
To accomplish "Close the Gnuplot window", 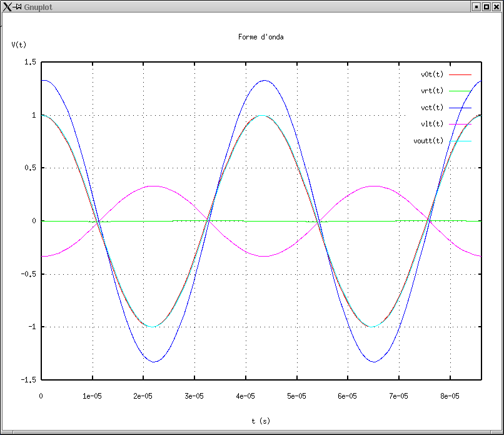I will coord(496,6).
